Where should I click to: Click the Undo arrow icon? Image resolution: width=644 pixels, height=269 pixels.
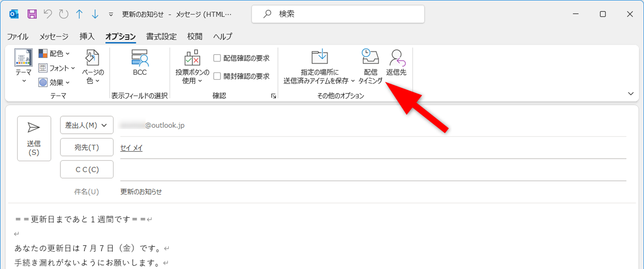(47, 14)
